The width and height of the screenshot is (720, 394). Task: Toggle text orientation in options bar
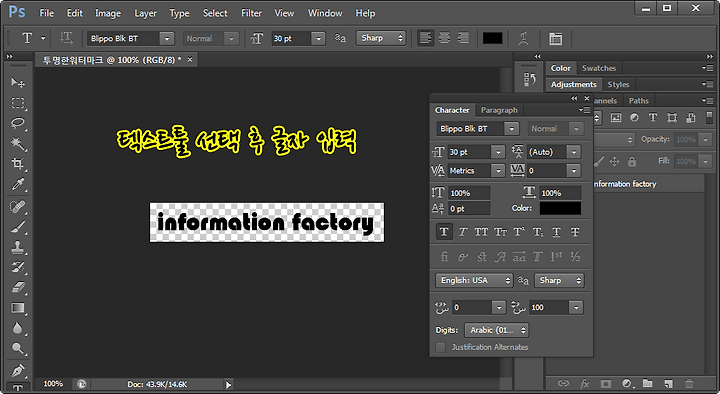[66, 38]
